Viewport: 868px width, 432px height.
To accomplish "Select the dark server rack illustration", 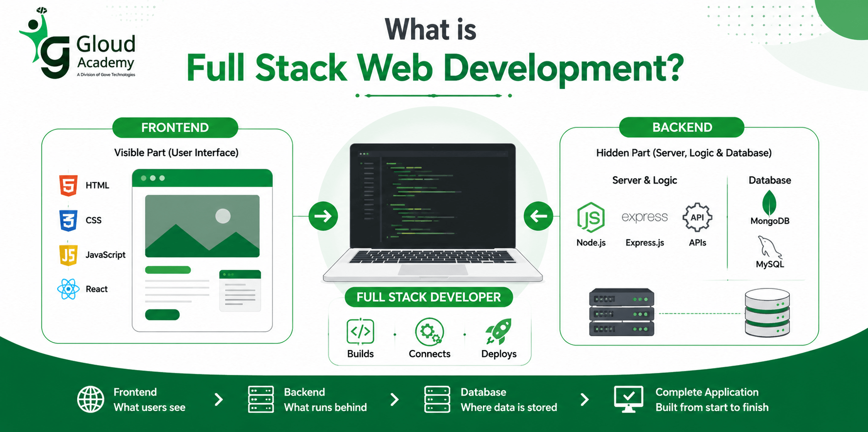I will pyautogui.click(x=621, y=312).
